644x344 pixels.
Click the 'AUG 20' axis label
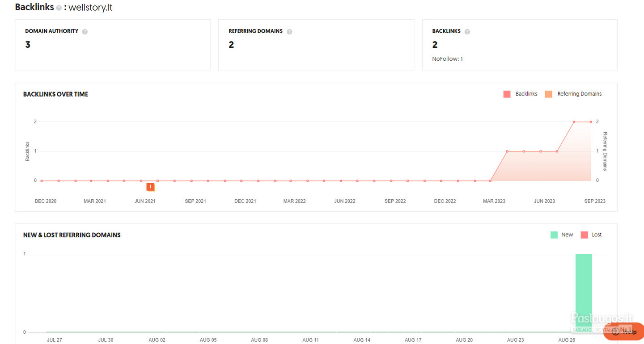464,340
